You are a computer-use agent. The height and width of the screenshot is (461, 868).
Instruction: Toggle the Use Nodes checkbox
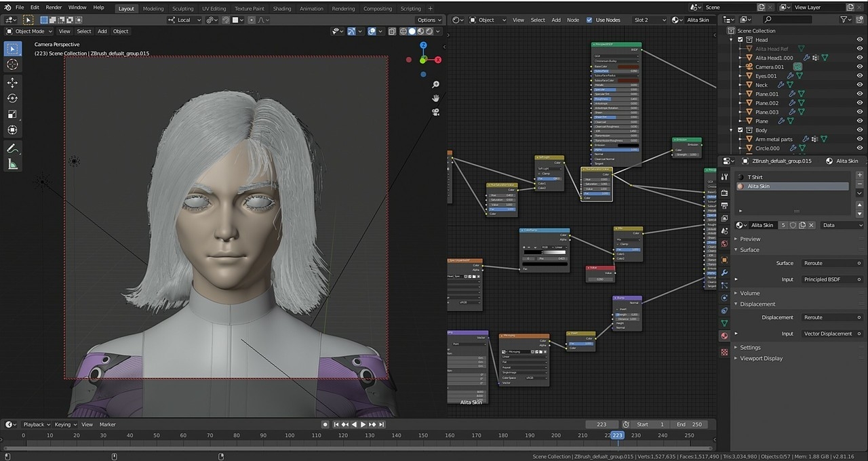click(x=589, y=20)
